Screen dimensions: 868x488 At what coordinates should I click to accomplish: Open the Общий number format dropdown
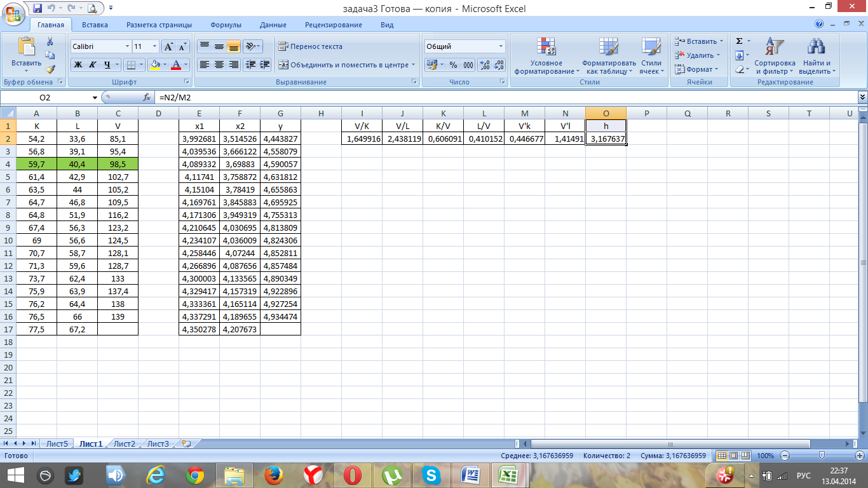[501, 46]
